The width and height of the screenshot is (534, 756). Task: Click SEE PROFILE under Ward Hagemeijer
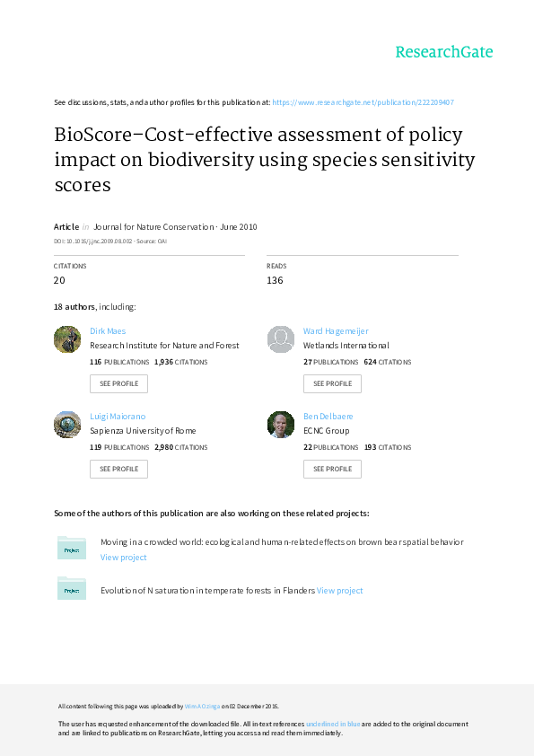332,383
